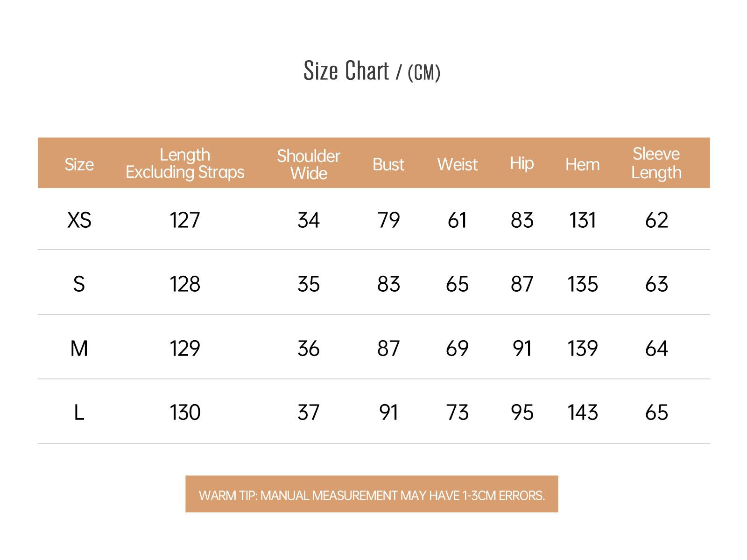Click the L size row label
The image size is (747, 560).
79,413
